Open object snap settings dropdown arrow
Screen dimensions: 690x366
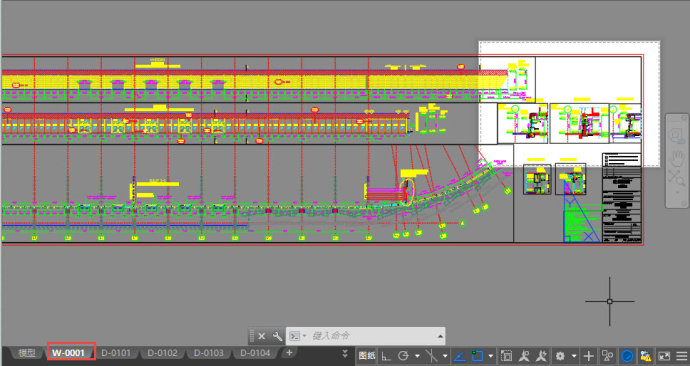click(x=491, y=356)
